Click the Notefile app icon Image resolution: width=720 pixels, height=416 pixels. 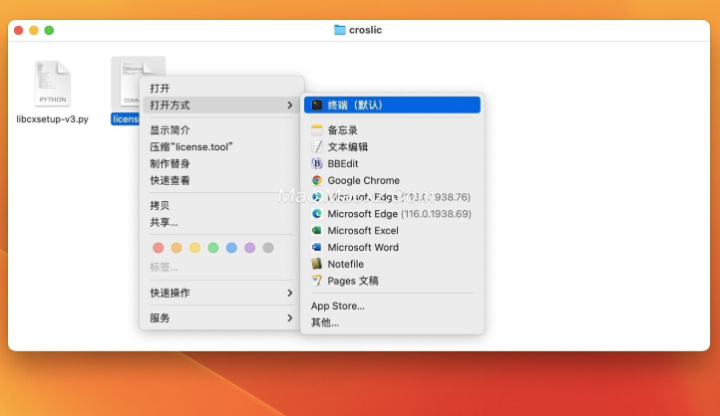(x=317, y=264)
